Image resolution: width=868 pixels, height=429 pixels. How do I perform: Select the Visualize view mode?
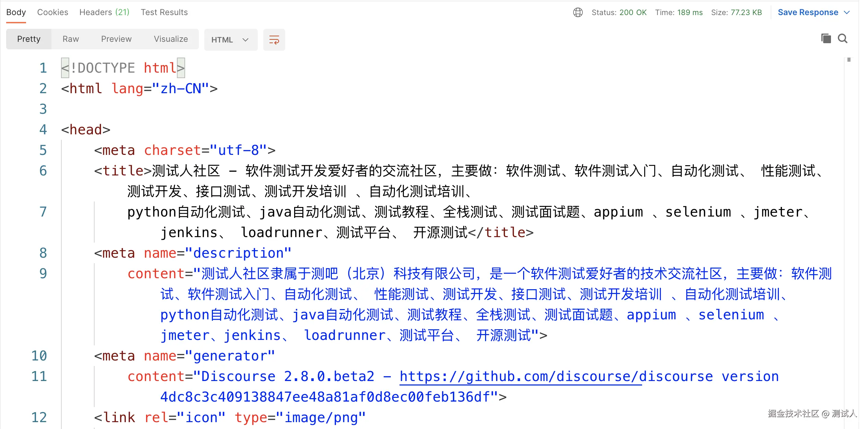coord(171,39)
